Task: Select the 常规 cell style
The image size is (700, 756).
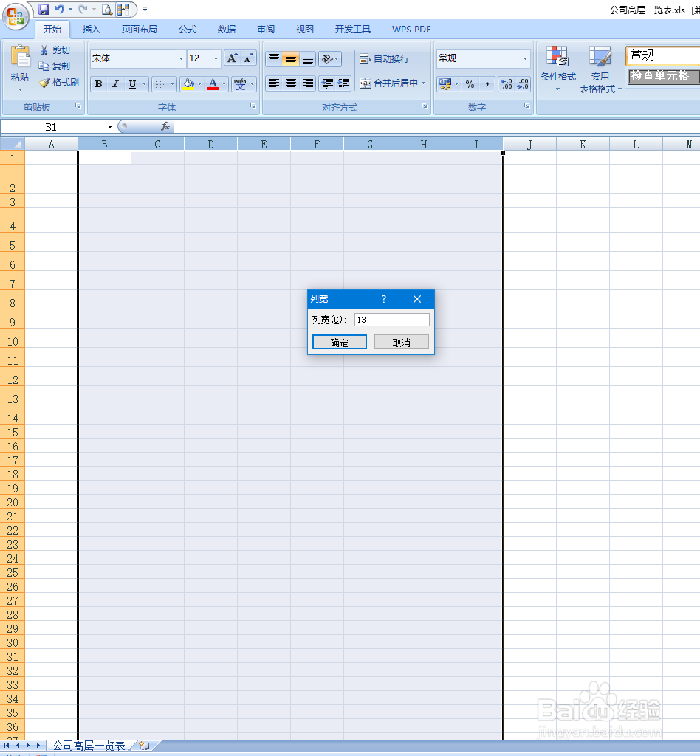Action: point(663,55)
